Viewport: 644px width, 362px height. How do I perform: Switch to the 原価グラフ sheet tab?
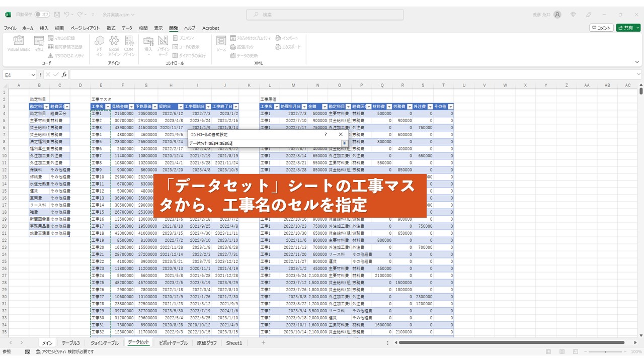point(207,343)
